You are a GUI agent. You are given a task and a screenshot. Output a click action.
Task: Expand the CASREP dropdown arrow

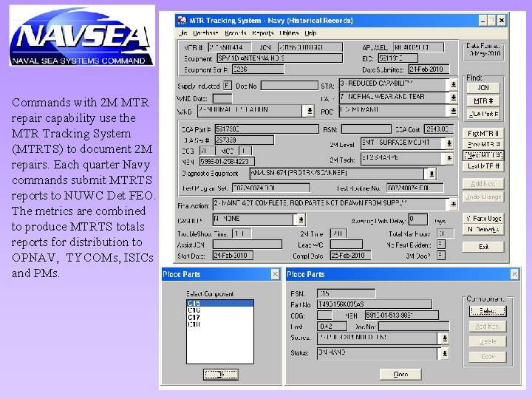pos(301,219)
